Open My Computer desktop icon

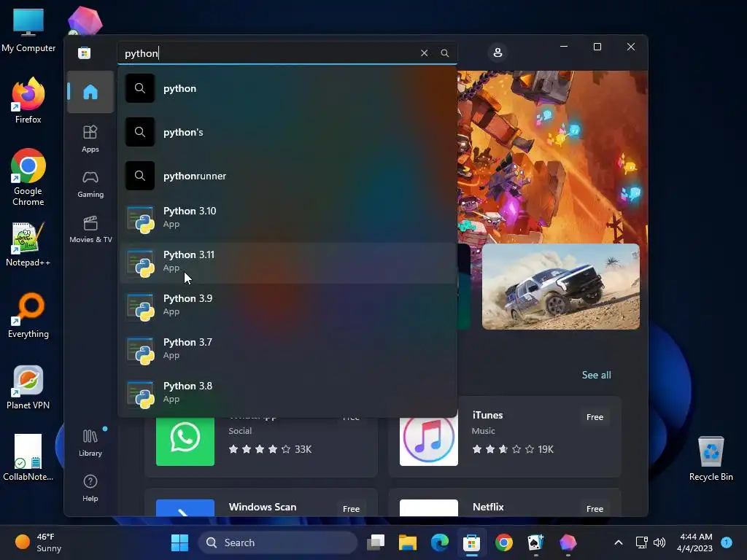tap(28, 30)
